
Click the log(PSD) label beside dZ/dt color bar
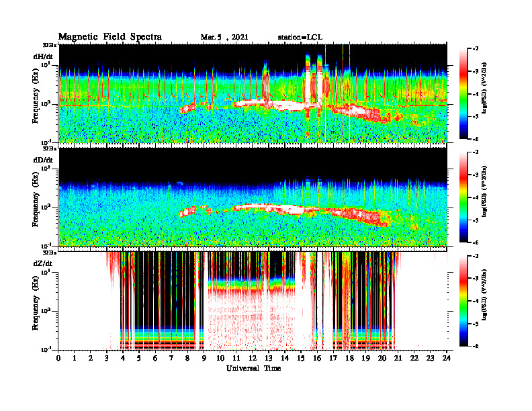[484, 295]
